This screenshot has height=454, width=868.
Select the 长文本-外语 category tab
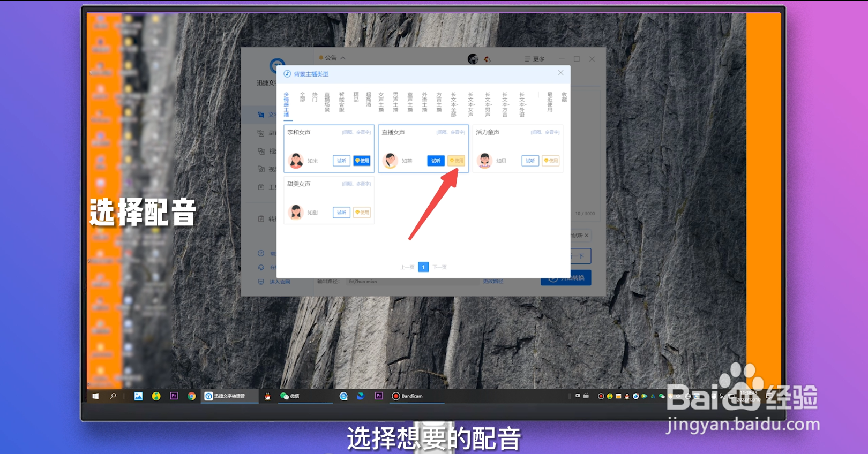click(x=522, y=104)
